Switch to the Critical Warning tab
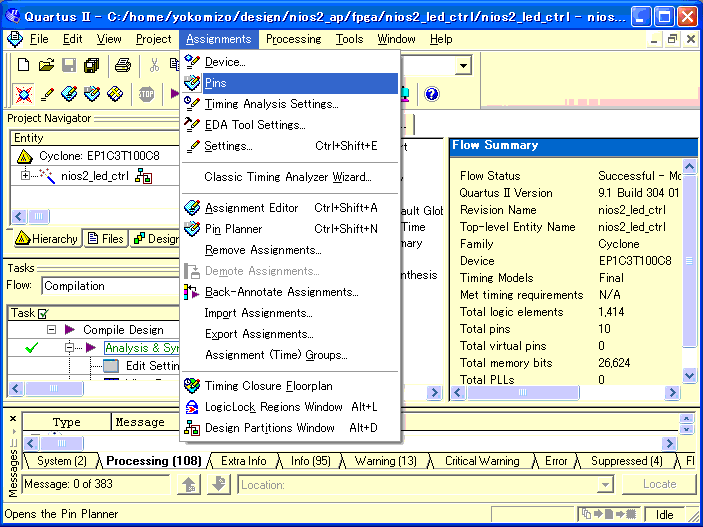This screenshot has width=703, height=527. 482,461
